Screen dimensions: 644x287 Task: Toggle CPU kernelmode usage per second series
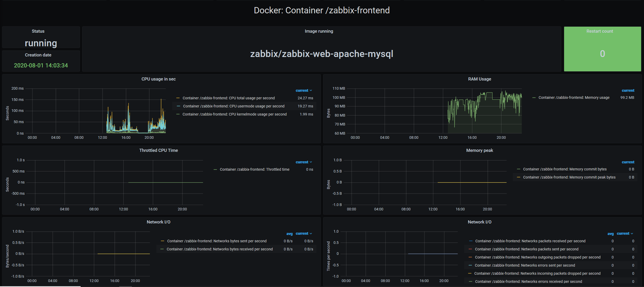(234, 114)
